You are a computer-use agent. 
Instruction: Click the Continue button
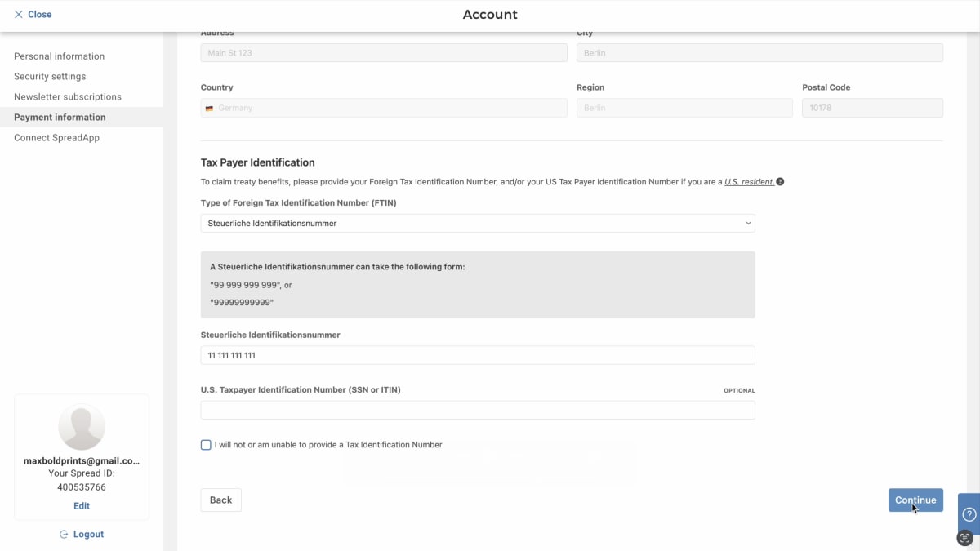point(915,500)
